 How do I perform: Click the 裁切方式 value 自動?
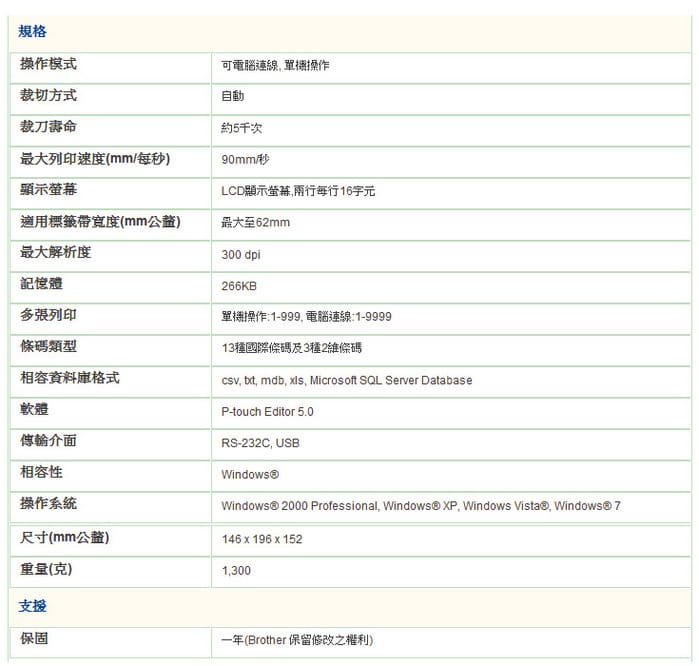point(232,97)
